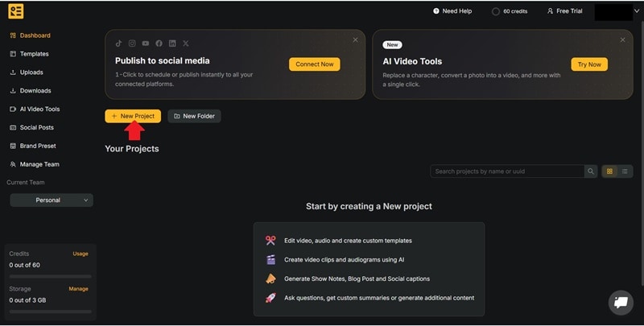Click the Try Now button
This screenshot has width=644, height=326.
(x=589, y=64)
